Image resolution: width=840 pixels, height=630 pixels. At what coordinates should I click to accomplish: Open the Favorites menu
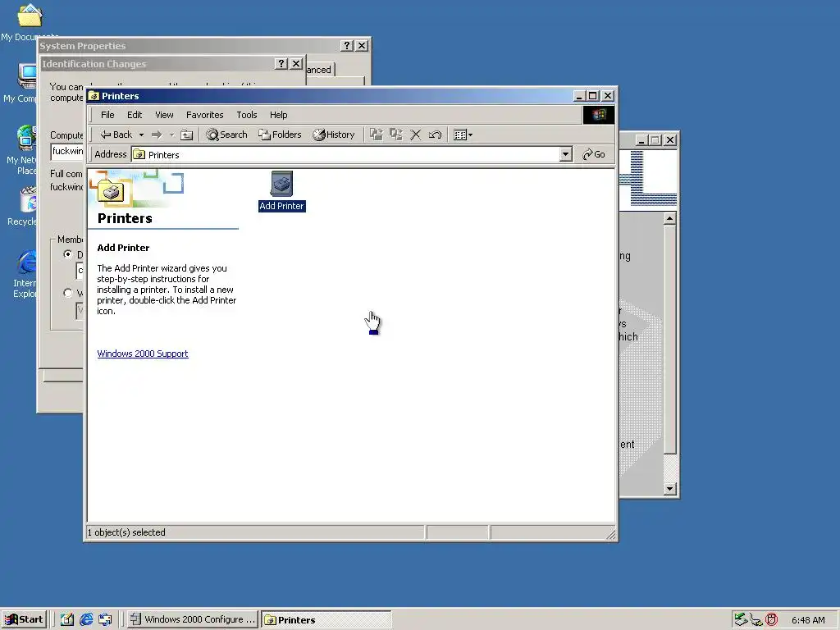coord(204,115)
